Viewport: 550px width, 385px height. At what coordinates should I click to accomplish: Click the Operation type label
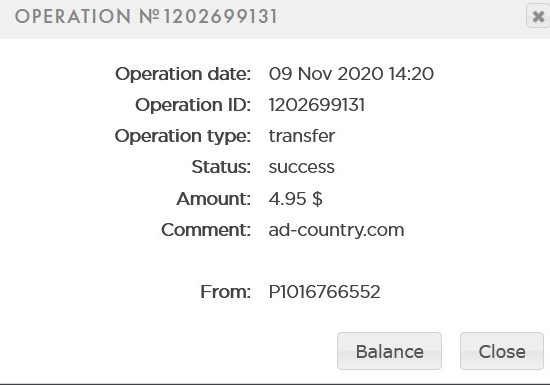tap(183, 136)
